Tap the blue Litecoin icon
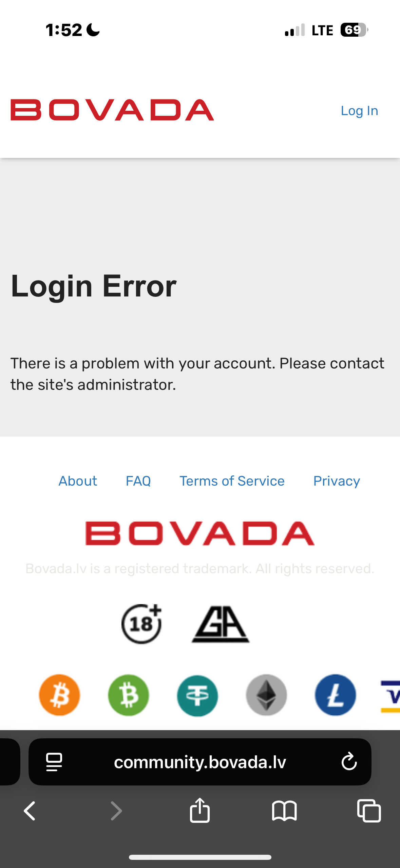This screenshot has width=400, height=868. 335,695
